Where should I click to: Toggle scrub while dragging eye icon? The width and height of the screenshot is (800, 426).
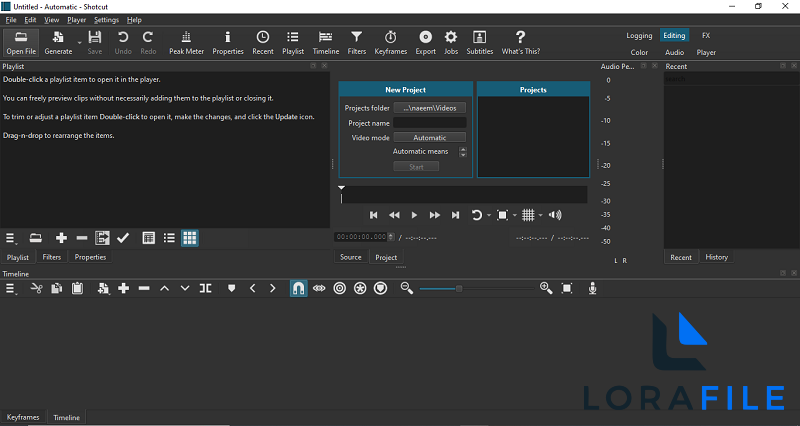(x=319, y=289)
